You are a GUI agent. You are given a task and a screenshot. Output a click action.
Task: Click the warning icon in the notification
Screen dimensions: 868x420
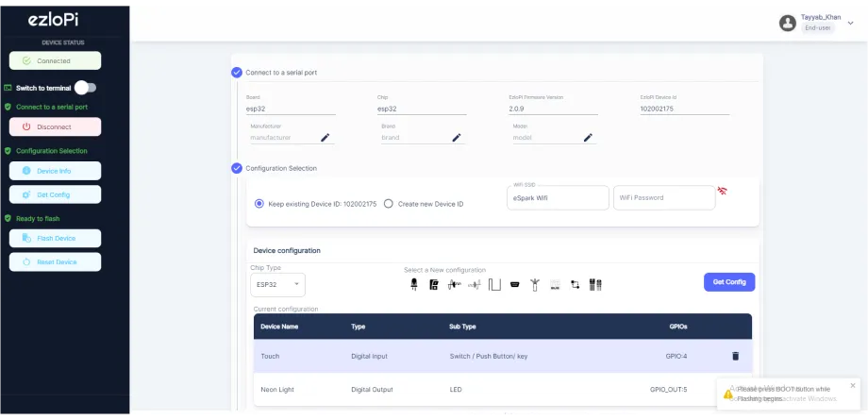(728, 394)
